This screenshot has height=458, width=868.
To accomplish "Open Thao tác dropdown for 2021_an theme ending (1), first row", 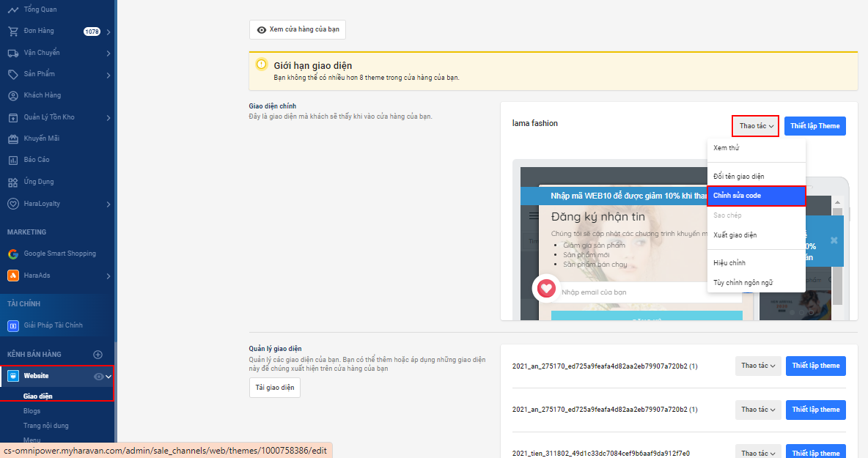I will point(758,366).
